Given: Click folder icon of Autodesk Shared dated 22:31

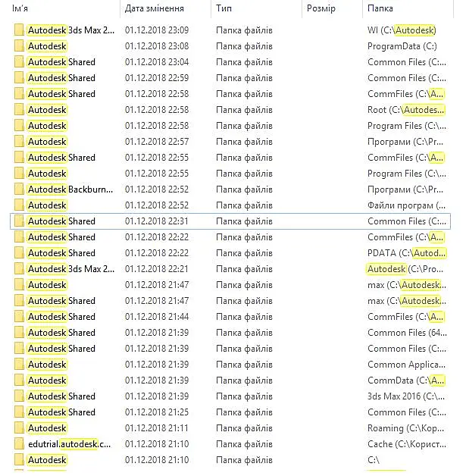Looking at the screenshot, I should pos(19,221).
